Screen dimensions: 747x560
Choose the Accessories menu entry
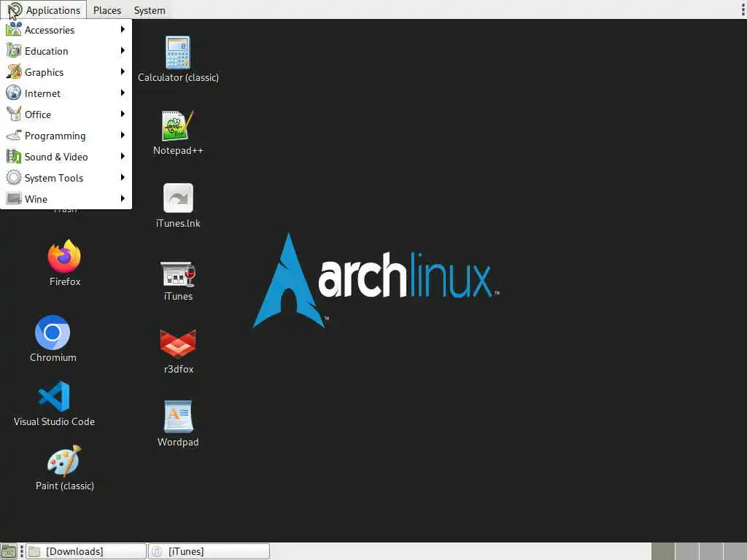tap(66, 29)
